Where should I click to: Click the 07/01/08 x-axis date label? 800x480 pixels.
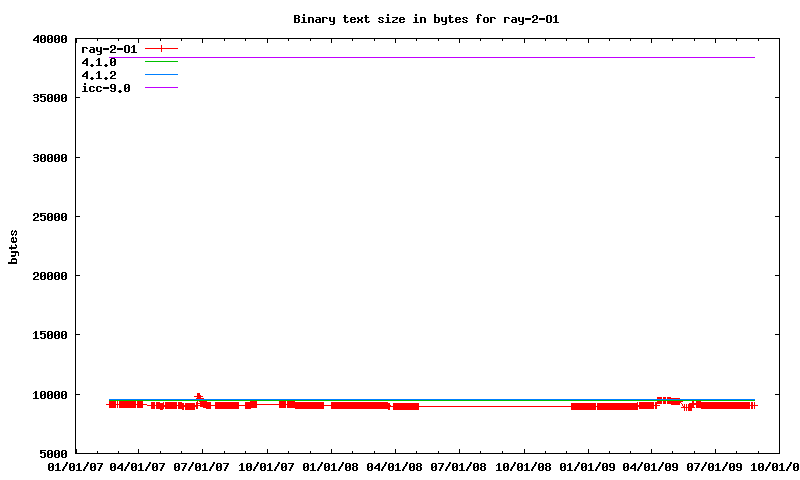pyautogui.click(x=459, y=466)
